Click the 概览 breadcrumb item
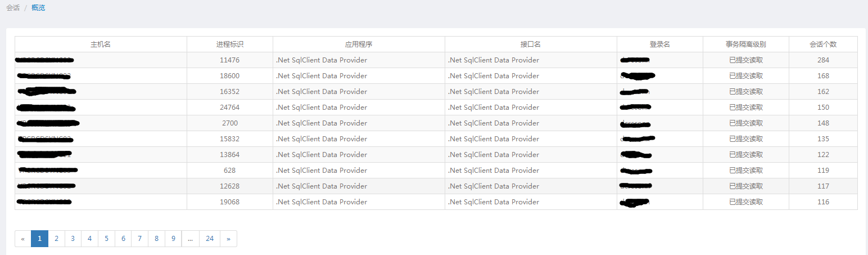This screenshot has height=255, width=868. coord(39,8)
